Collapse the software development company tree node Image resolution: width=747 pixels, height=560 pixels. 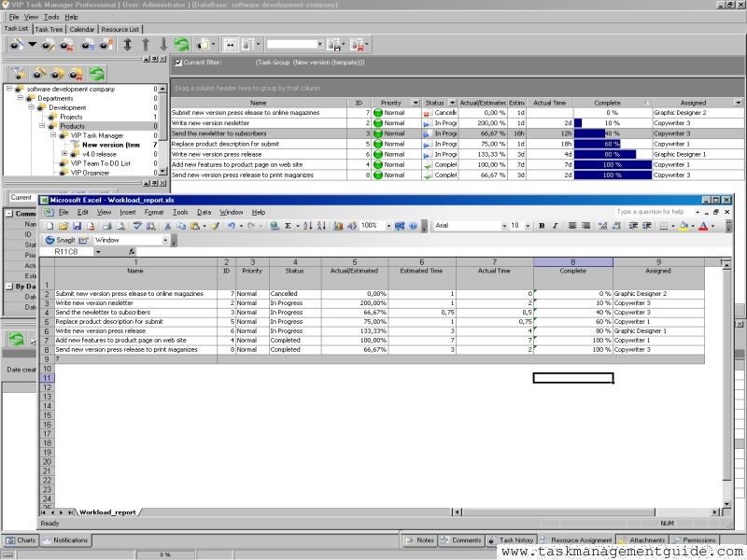[x=9, y=89]
